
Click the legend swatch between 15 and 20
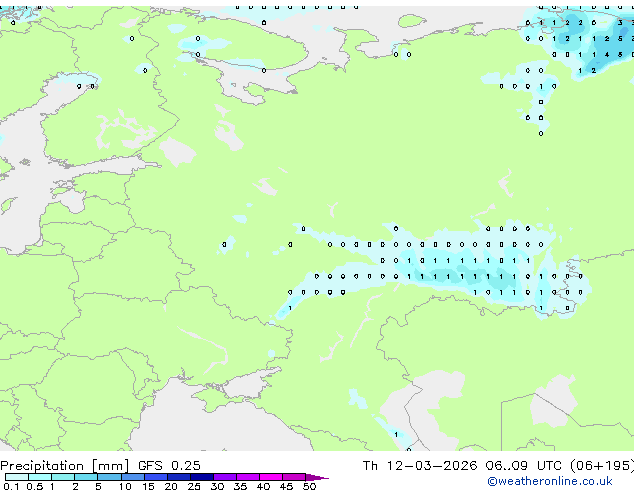click(x=156, y=477)
